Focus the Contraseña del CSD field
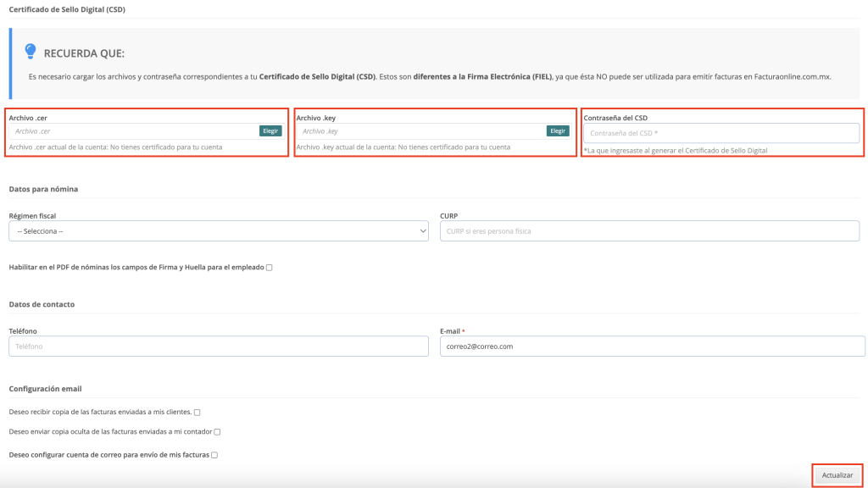The width and height of the screenshot is (868, 488). point(721,133)
